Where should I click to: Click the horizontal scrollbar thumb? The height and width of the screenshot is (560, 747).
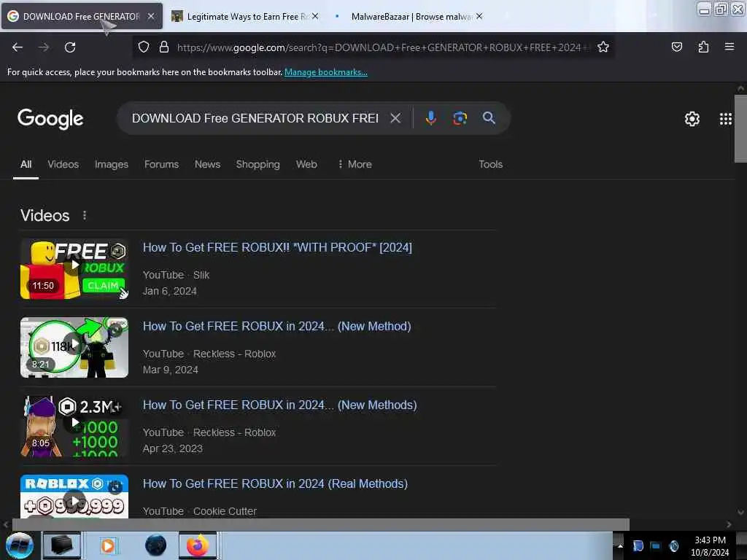(321, 524)
